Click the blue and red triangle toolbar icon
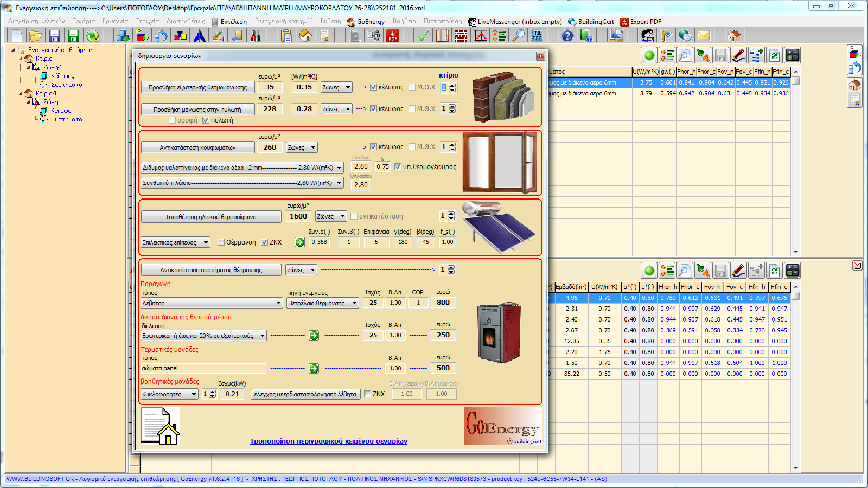This screenshot has width=868, height=488. pyautogui.click(x=200, y=36)
